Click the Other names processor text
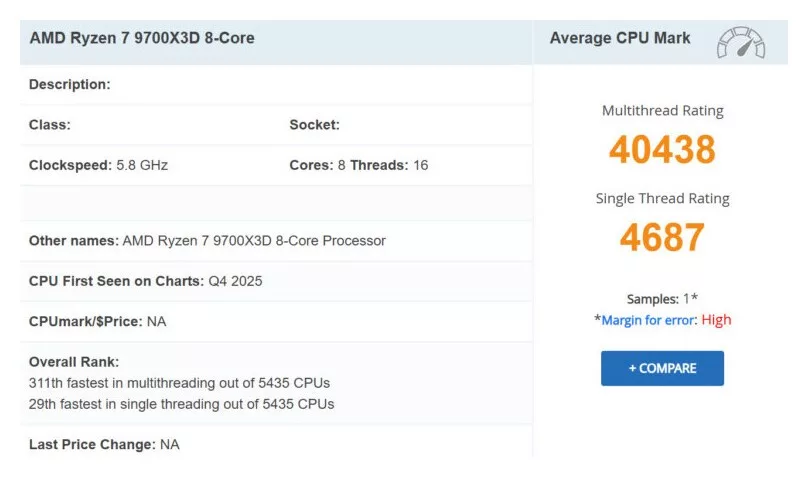Image resolution: width=808 pixels, height=478 pixels. tap(207, 241)
